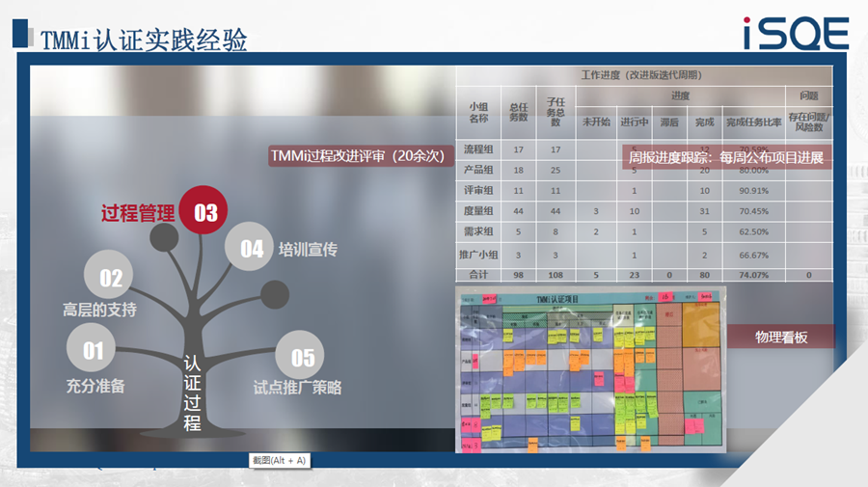Click the 子任务总数 column header

point(556,112)
